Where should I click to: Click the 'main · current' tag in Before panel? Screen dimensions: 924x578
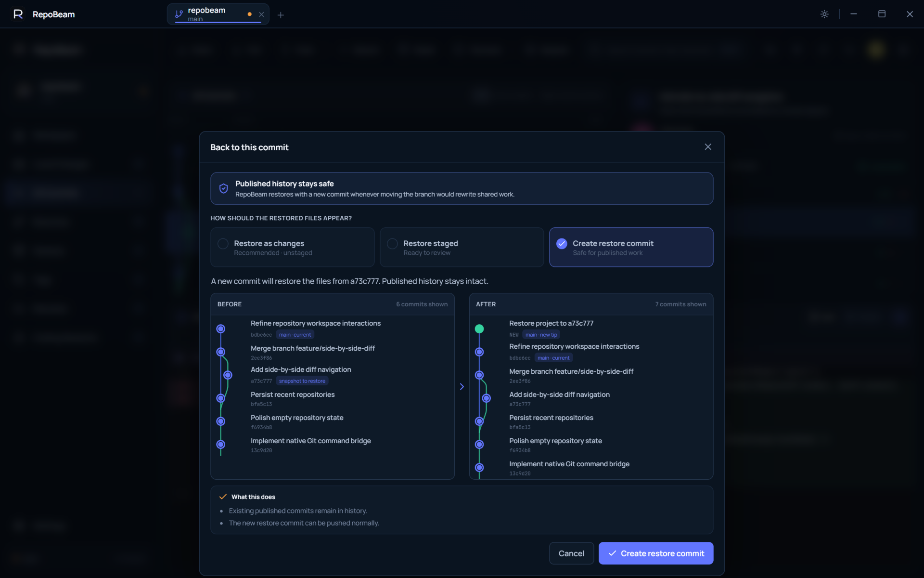tap(295, 335)
